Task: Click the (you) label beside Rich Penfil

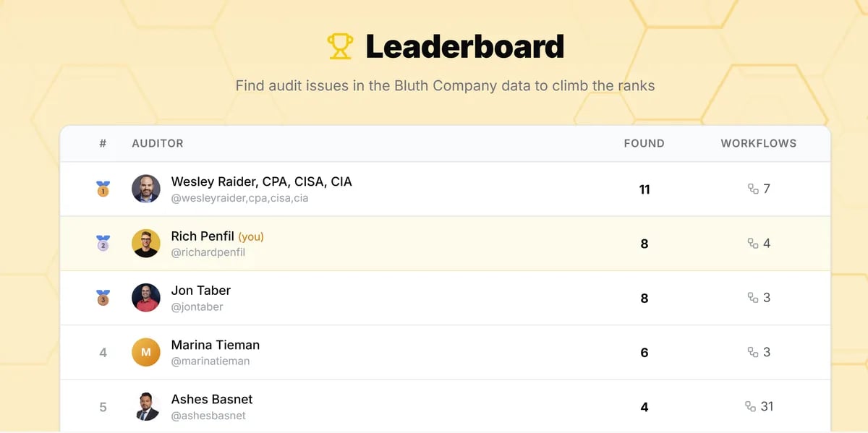Action: (x=251, y=236)
